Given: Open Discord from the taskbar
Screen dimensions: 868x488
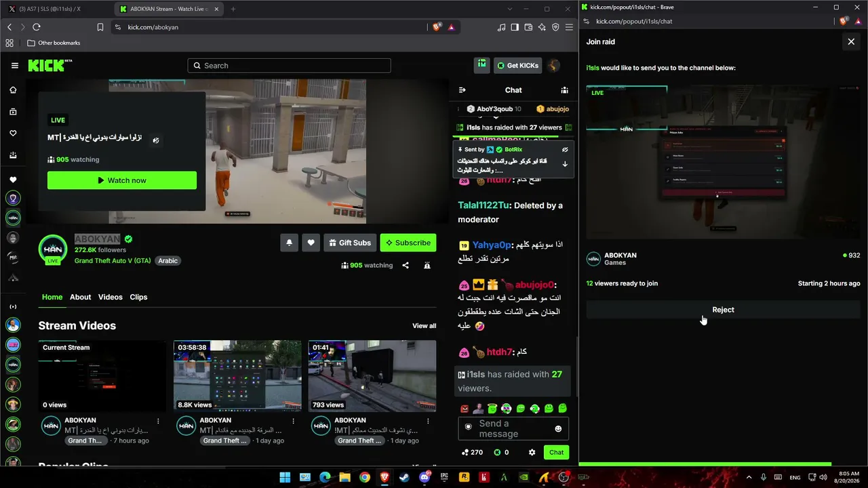Looking at the screenshot, I should [425, 477].
